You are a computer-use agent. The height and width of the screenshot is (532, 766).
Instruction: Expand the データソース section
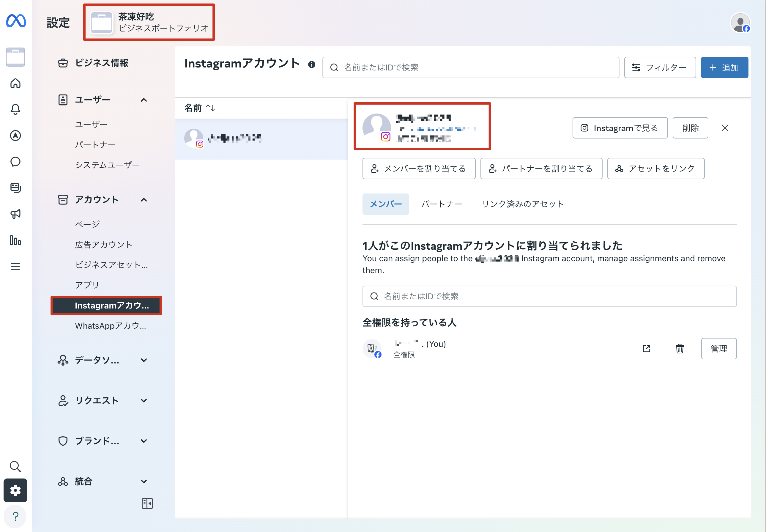point(144,360)
